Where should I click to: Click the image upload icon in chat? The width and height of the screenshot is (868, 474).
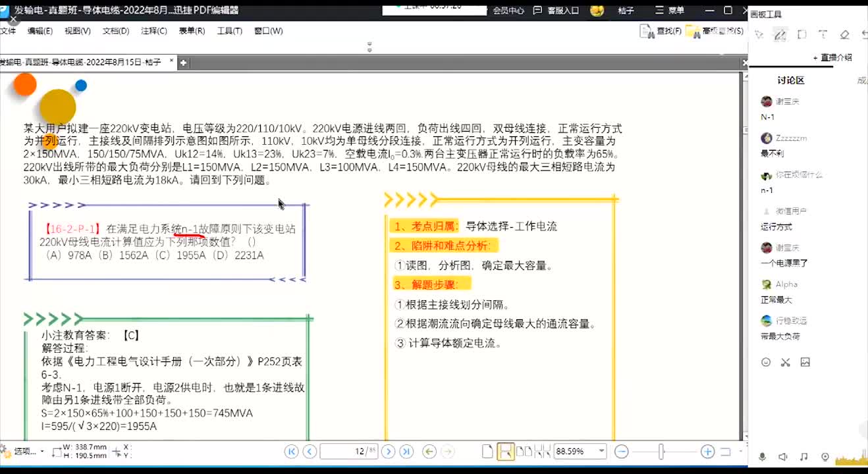pos(805,362)
